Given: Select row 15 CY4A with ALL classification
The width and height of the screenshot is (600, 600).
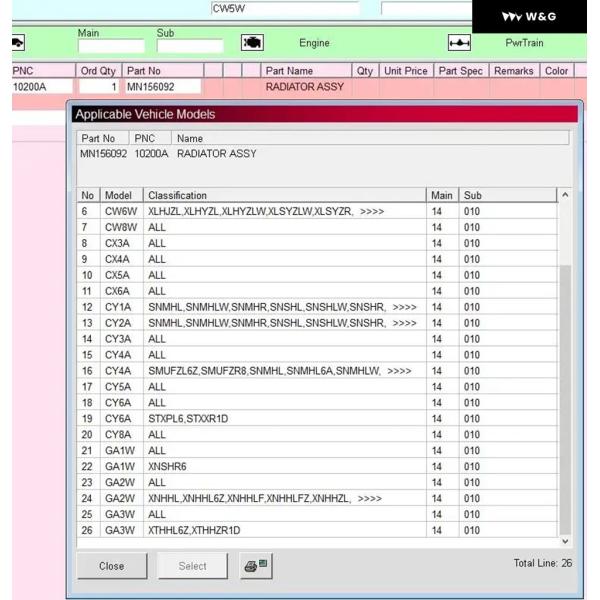Looking at the screenshot, I should [x=317, y=355].
